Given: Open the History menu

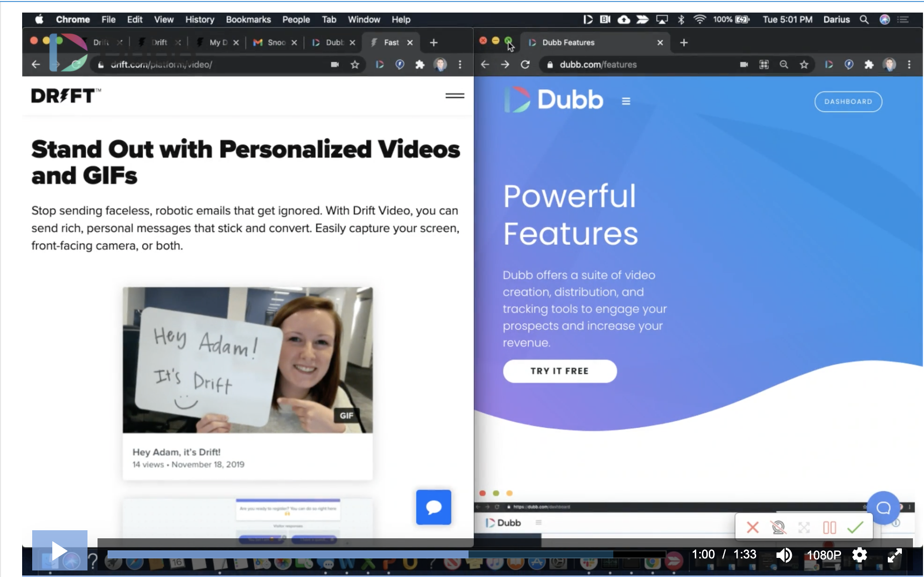Looking at the screenshot, I should point(200,20).
